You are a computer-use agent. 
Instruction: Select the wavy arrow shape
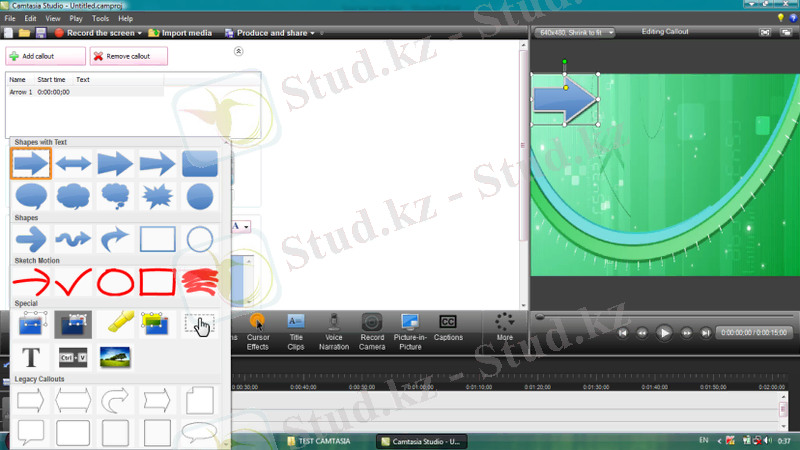(73, 239)
